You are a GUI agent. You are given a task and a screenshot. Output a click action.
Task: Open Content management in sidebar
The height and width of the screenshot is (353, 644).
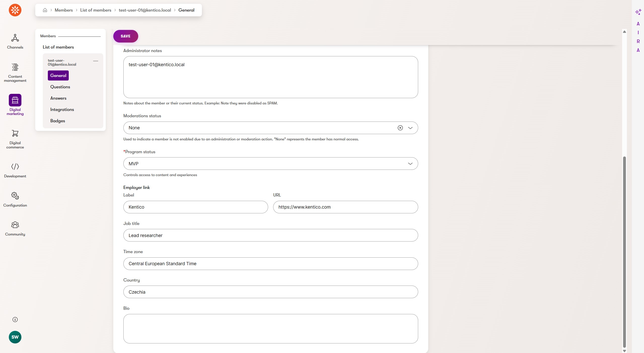(15, 67)
